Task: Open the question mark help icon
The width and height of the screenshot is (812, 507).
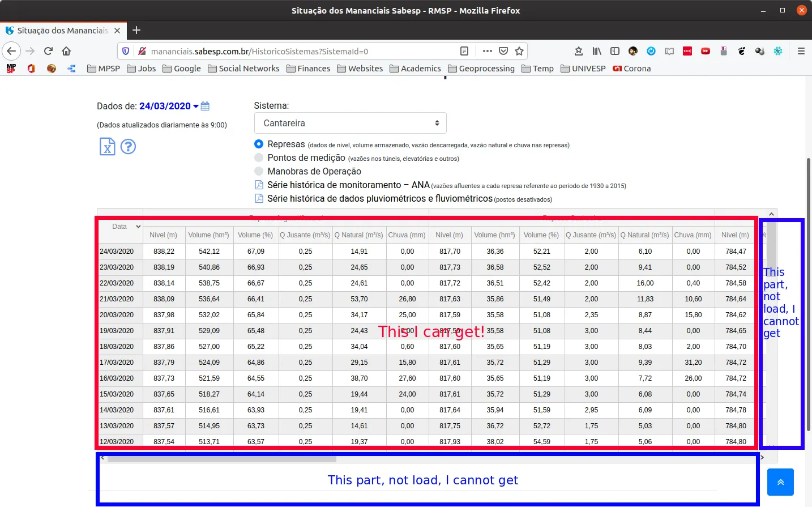Action: (129, 147)
